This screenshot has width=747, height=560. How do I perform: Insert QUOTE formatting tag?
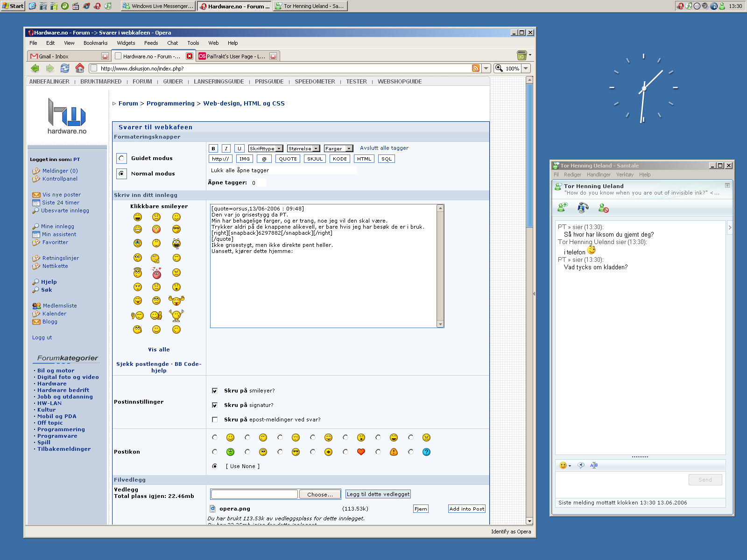(x=288, y=159)
